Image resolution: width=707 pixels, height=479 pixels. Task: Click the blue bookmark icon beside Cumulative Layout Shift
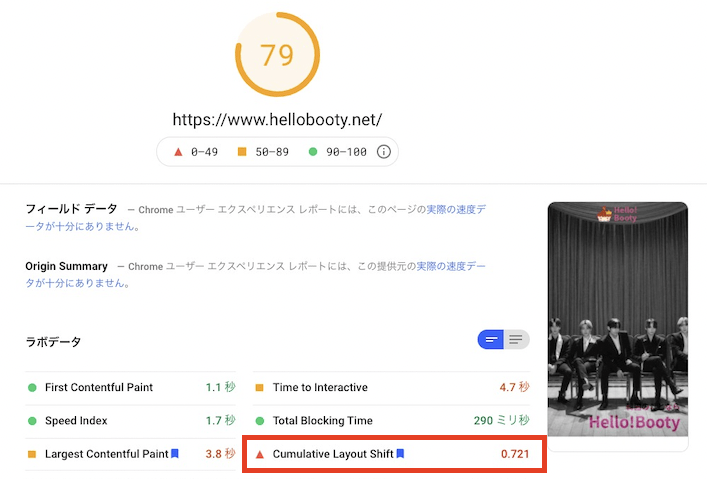[401, 454]
